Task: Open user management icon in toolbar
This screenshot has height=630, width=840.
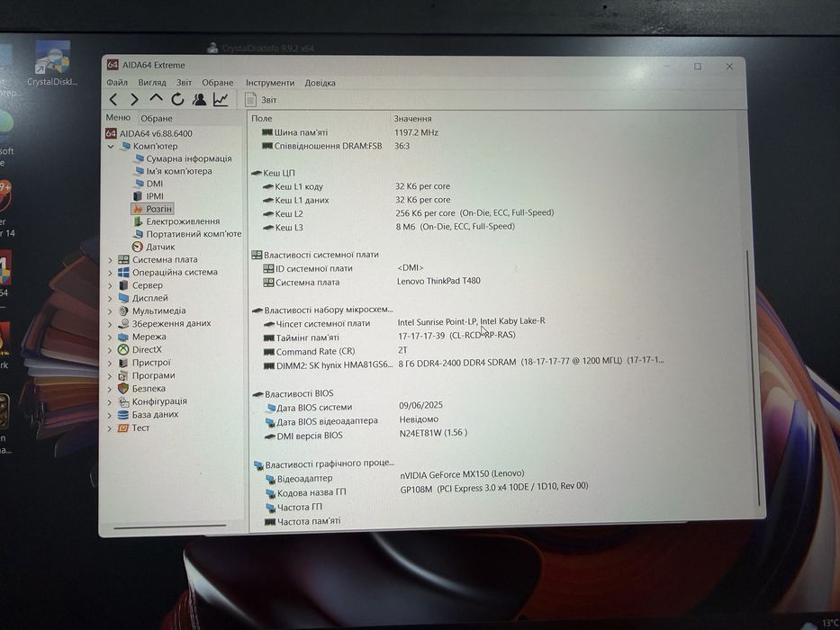Action: pyautogui.click(x=199, y=99)
